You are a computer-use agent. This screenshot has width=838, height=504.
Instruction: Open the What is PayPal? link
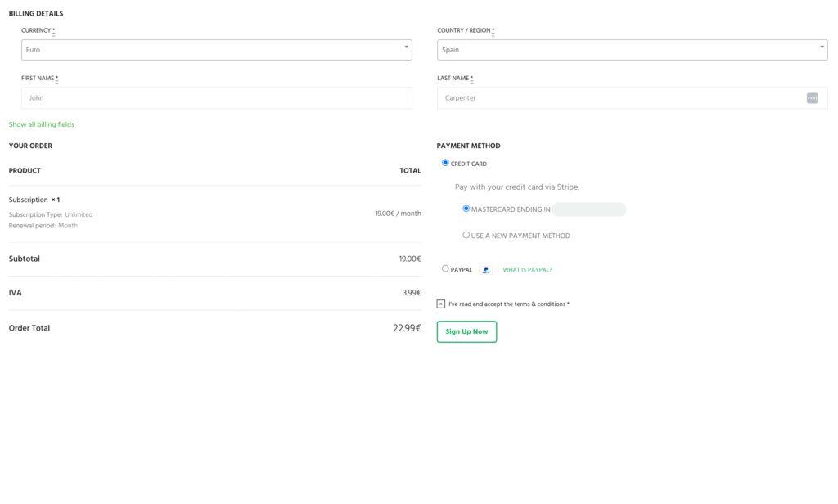pos(527,270)
